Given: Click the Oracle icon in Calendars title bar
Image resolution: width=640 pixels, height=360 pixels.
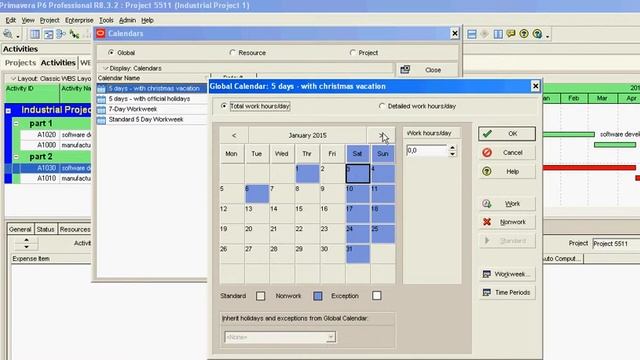Looking at the screenshot, I should pos(100,33).
